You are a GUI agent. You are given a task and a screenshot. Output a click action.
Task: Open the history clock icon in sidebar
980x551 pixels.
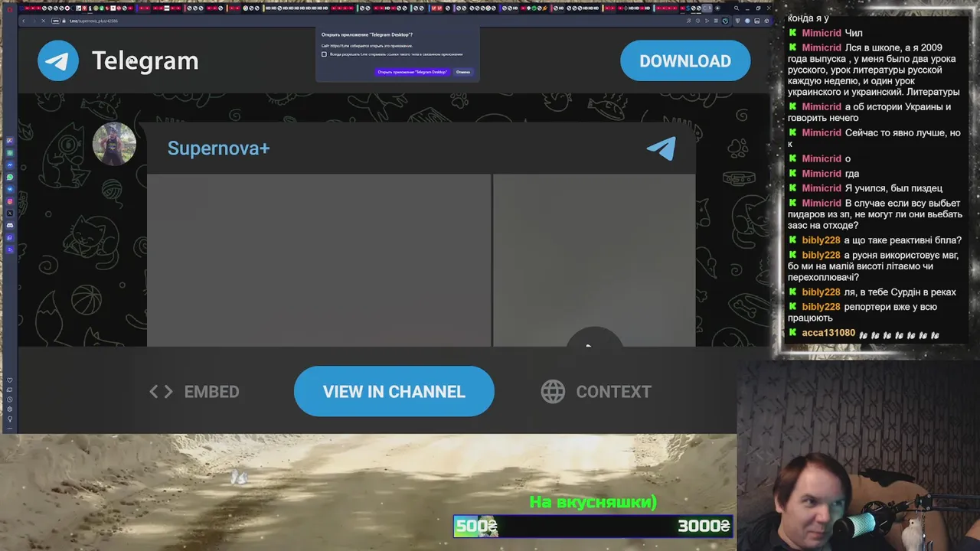pos(10,399)
